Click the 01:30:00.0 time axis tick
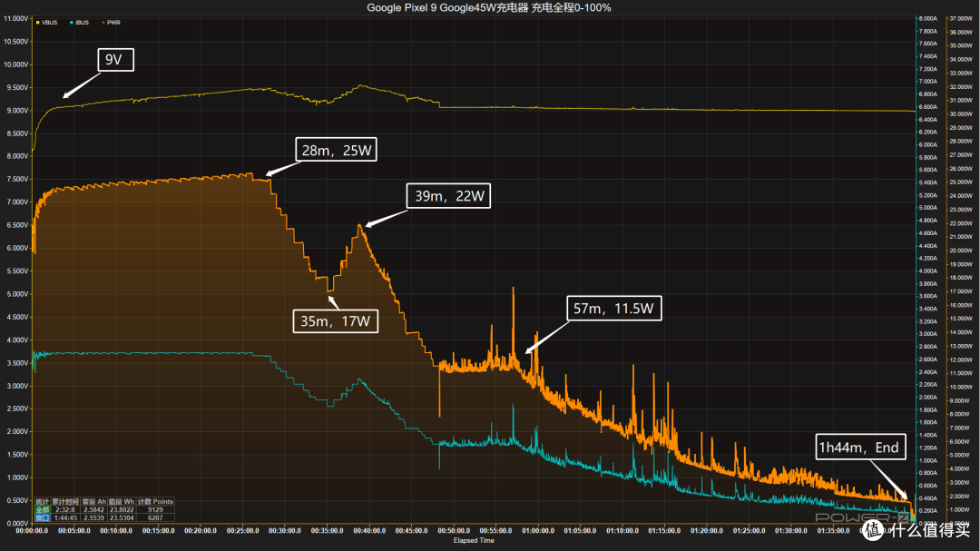 790,530
